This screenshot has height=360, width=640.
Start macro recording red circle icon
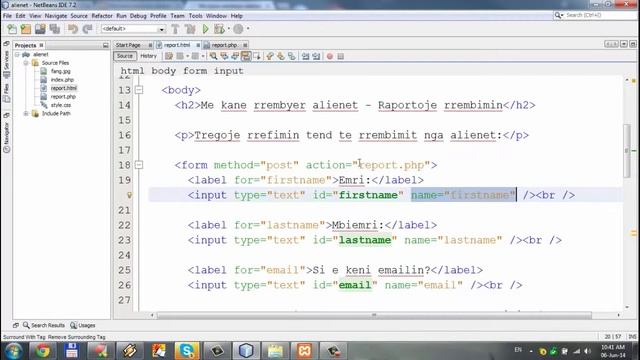click(330, 56)
